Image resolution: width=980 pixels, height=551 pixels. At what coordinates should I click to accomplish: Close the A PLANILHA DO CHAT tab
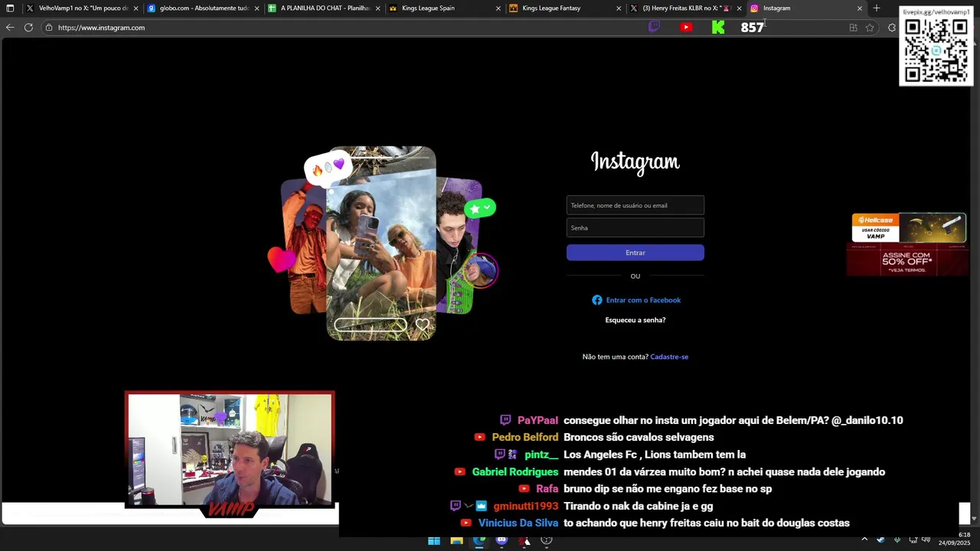point(377,8)
